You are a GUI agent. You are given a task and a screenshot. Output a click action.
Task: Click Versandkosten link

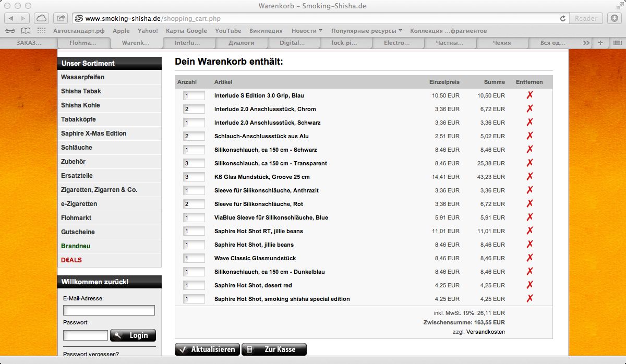pyautogui.click(x=485, y=332)
